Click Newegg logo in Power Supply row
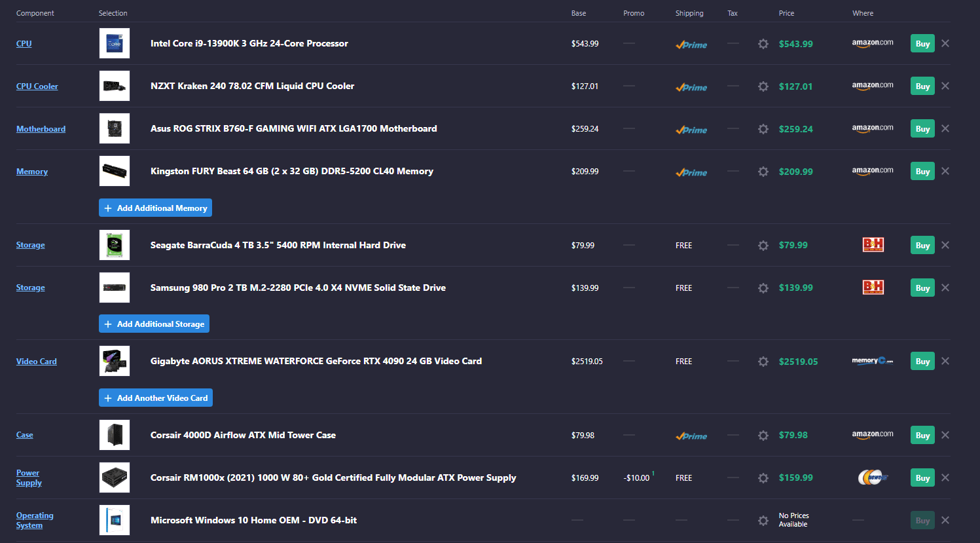Screen dimensions: 980x543 pyautogui.click(x=873, y=477)
